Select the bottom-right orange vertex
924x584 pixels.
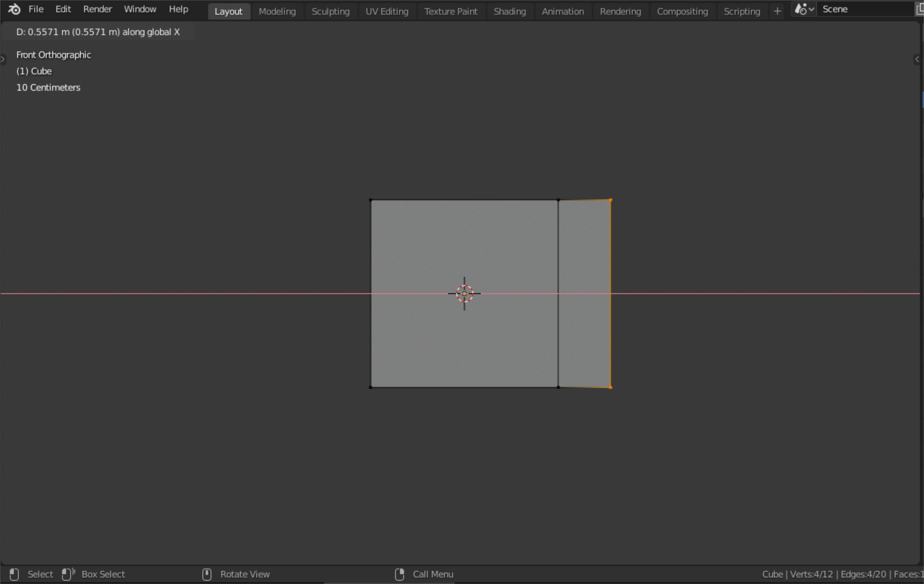click(611, 387)
